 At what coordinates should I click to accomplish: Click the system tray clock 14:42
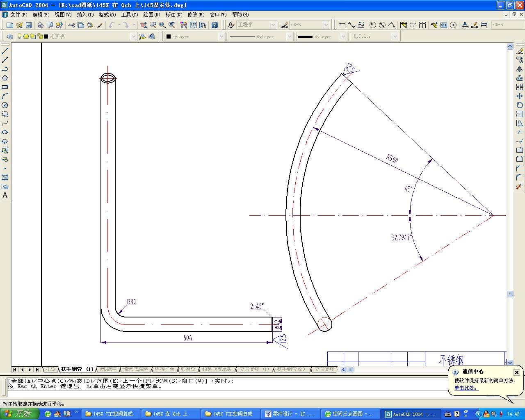(x=514, y=414)
